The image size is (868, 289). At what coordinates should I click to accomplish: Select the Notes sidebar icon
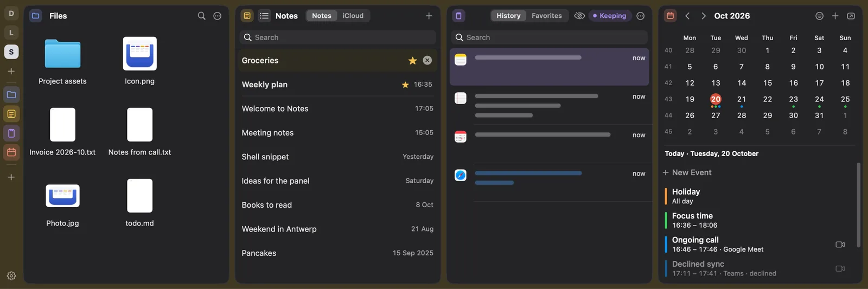[11, 114]
